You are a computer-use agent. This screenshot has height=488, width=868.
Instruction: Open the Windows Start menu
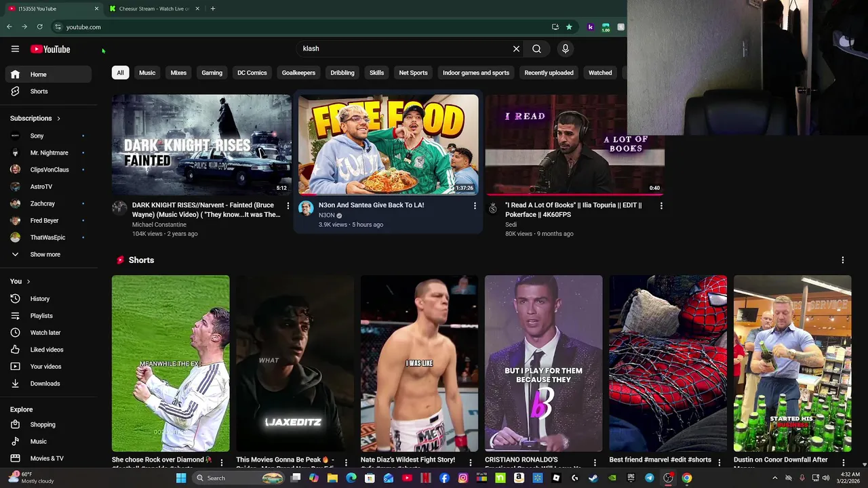pos(181,478)
